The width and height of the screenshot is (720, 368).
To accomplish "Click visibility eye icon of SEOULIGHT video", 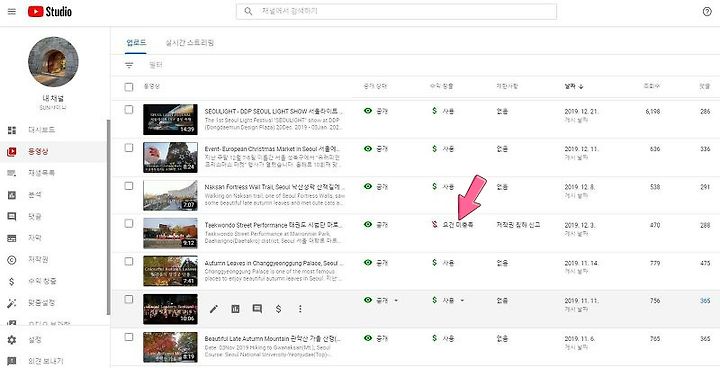I will pos(368,111).
